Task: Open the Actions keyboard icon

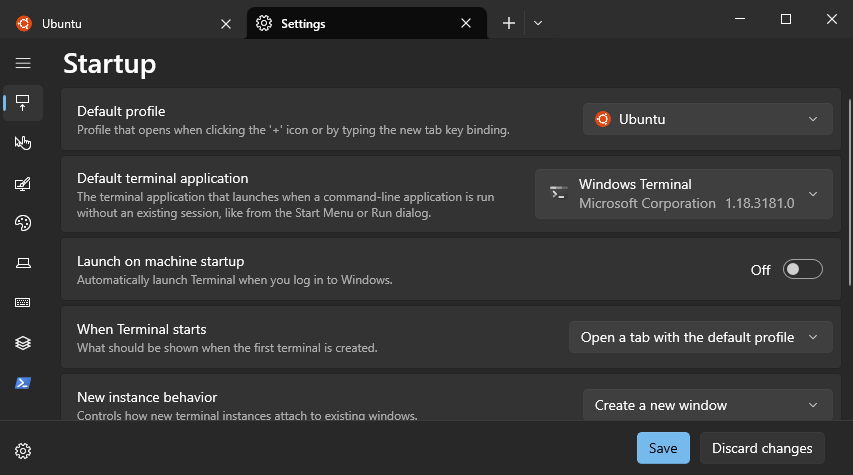Action: [23, 303]
